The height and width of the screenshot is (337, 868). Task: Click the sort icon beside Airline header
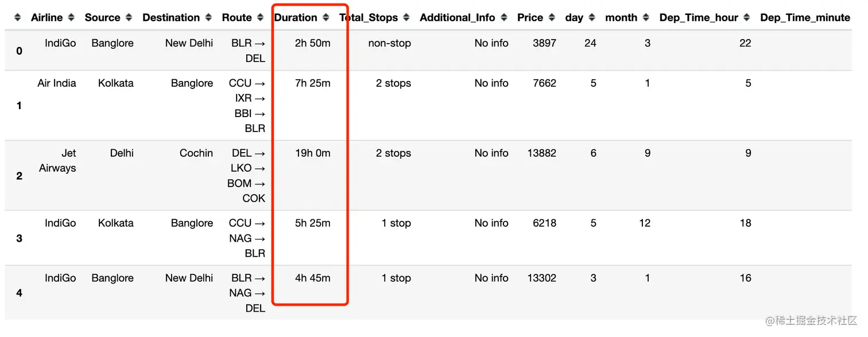pyautogui.click(x=71, y=18)
